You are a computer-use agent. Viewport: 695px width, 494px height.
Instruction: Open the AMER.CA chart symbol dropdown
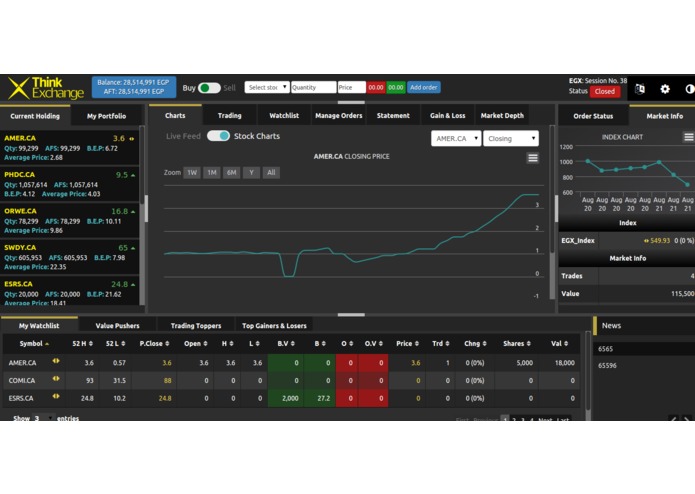coord(456,138)
